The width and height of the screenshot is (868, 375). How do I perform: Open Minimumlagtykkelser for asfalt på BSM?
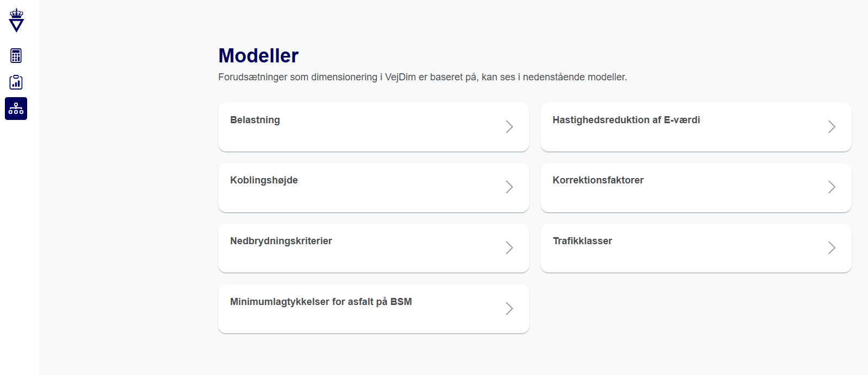click(x=321, y=302)
